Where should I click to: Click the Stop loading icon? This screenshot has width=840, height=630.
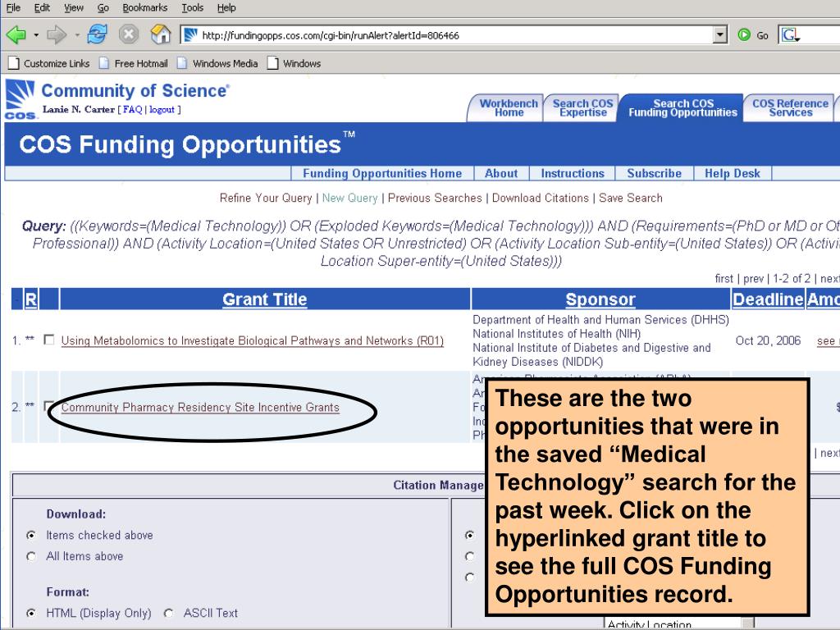point(129,34)
